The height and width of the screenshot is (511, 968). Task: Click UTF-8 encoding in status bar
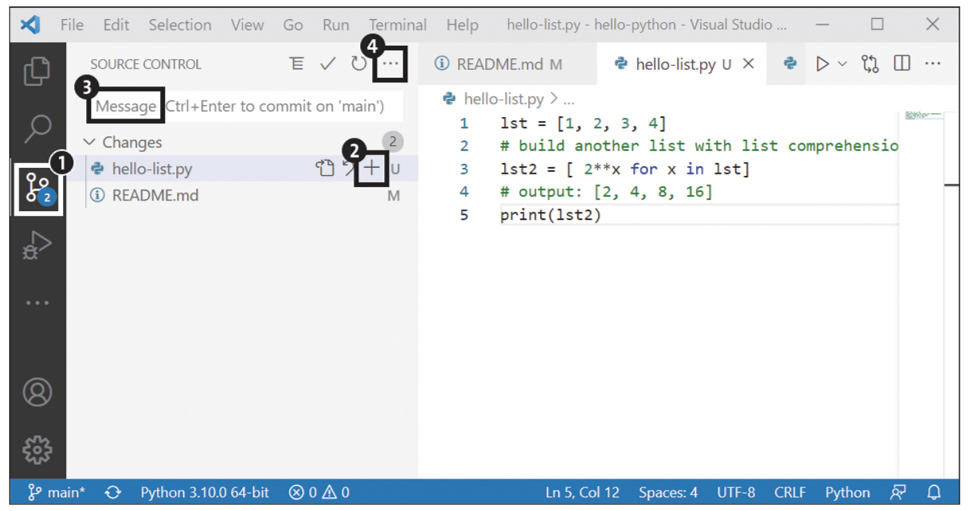click(x=736, y=492)
